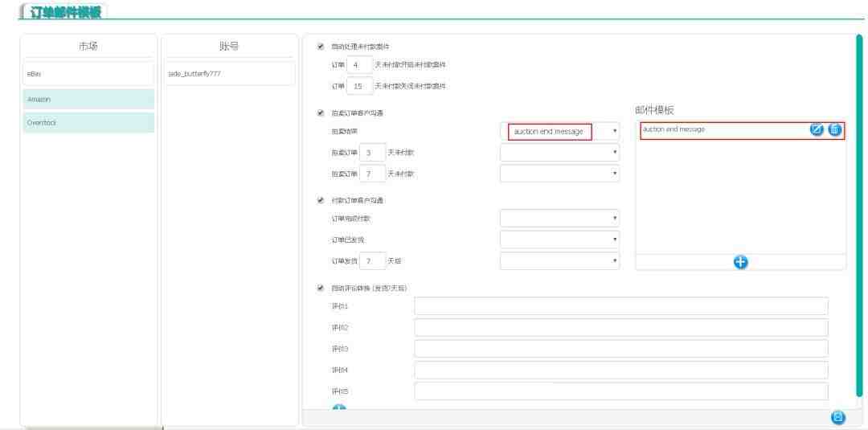The width and height of the screenshot is (868, 430).
Task: Click the 邮件模板 heading
Action: (654, 110)
